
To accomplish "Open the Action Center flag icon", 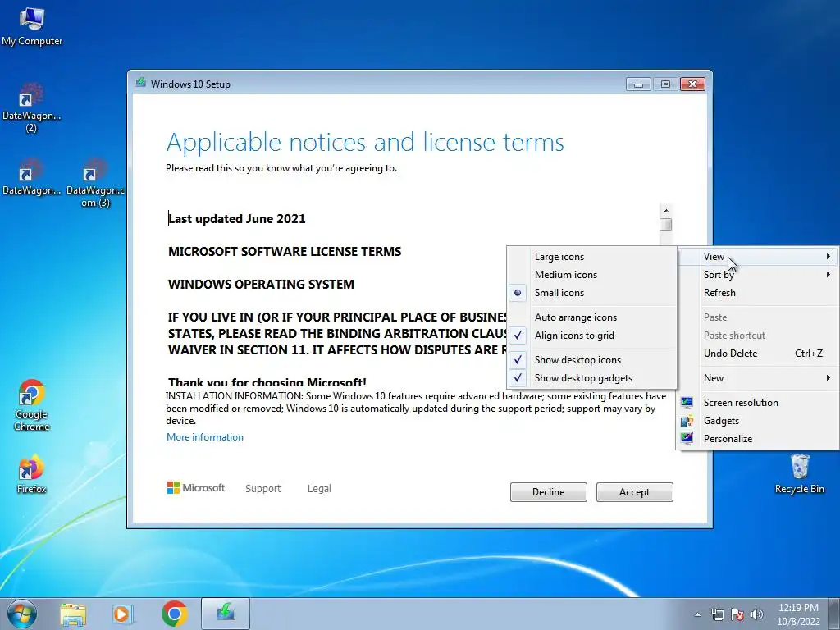I will [x=737, y=614].
